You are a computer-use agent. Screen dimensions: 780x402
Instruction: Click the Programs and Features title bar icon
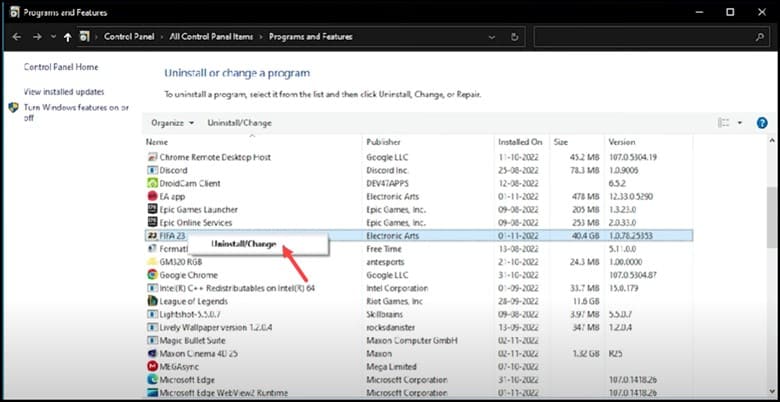click(x=15, y=12)
